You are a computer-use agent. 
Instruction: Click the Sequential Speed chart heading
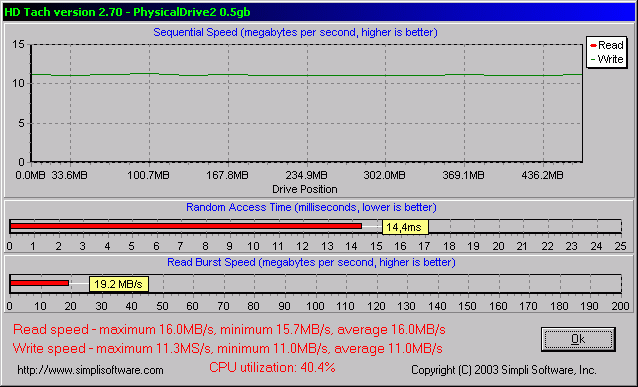click(295, 32)
